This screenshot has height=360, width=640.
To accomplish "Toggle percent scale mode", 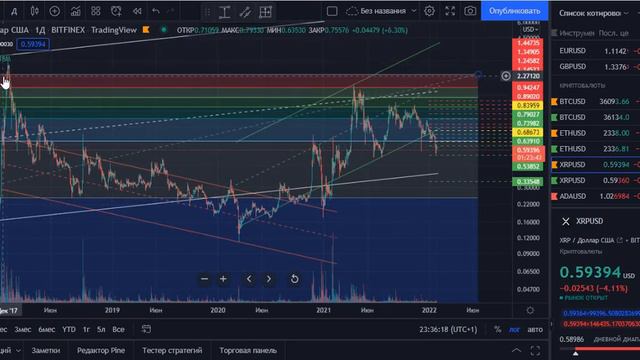I will coord(497,329).
